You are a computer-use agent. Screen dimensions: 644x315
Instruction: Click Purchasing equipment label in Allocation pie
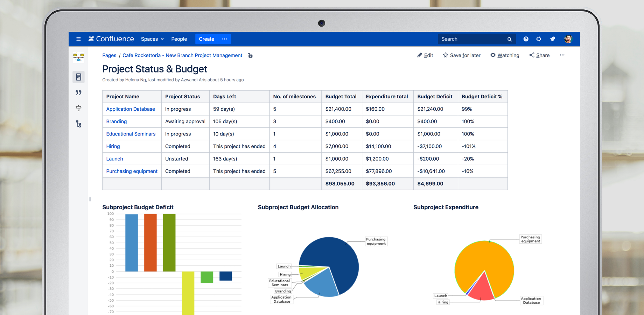coord(376,241)
